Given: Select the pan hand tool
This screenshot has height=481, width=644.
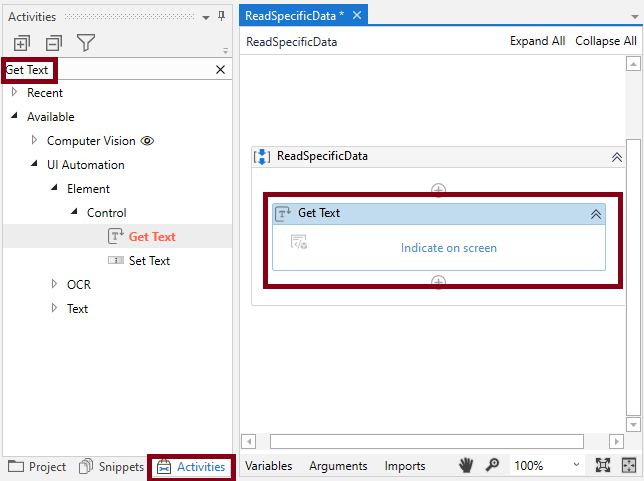Looking at the screenshot, I should (466, 465).
